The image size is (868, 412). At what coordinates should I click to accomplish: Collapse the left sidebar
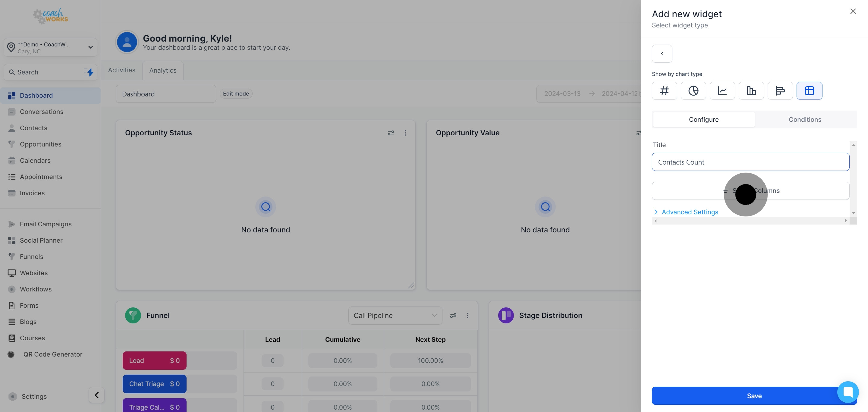97,395
